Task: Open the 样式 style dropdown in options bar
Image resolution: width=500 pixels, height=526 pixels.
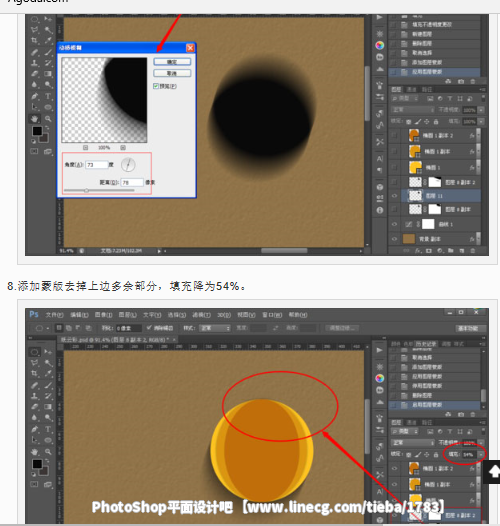Action: coord(215,328)
